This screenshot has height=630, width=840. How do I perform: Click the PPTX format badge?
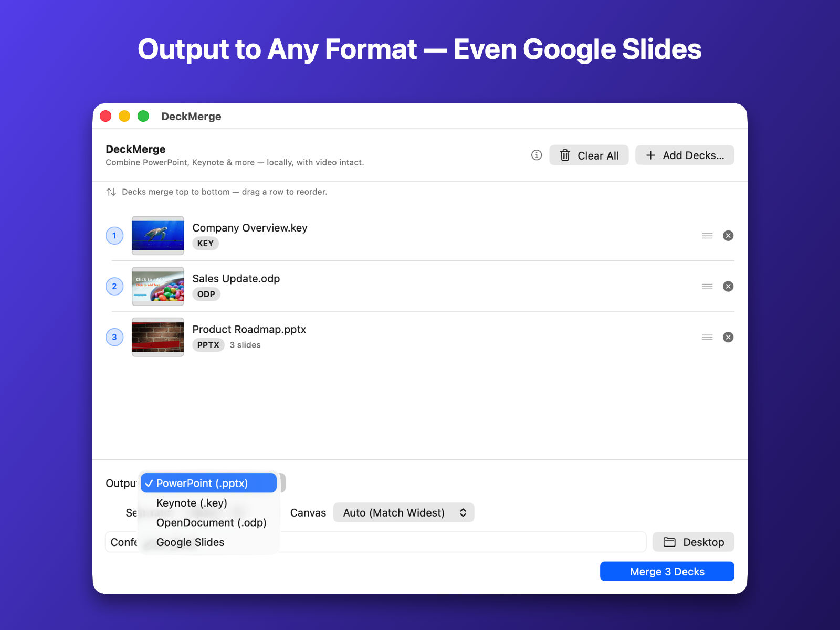tap(208, 345)
